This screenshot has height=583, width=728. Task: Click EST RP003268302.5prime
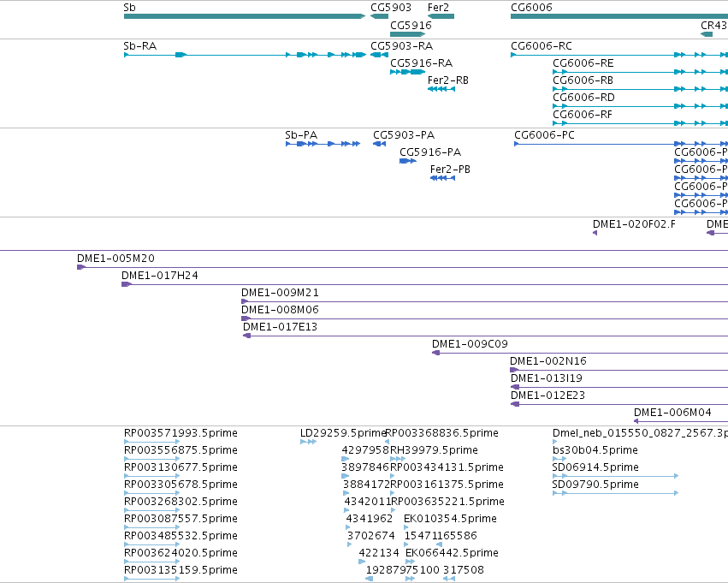[x=151, y=510]
